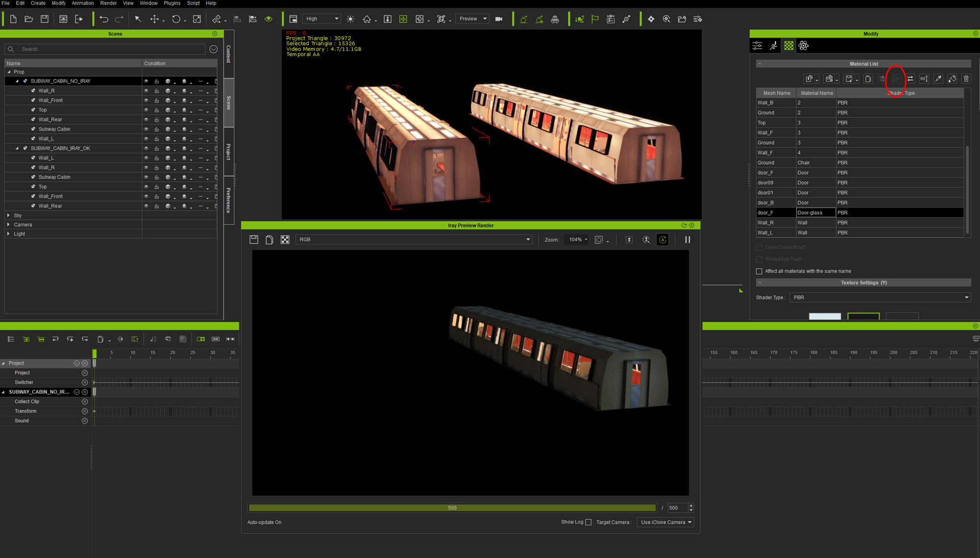Screen dimensions: 980x558
Task: Open the green flag toolbar icon
Action: [x=595, y=19]
